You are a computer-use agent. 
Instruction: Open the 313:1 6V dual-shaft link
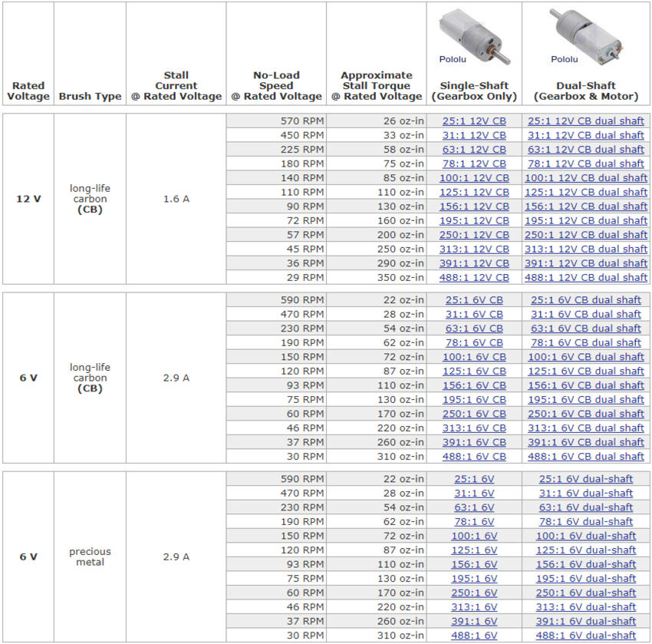click(586, 607)
